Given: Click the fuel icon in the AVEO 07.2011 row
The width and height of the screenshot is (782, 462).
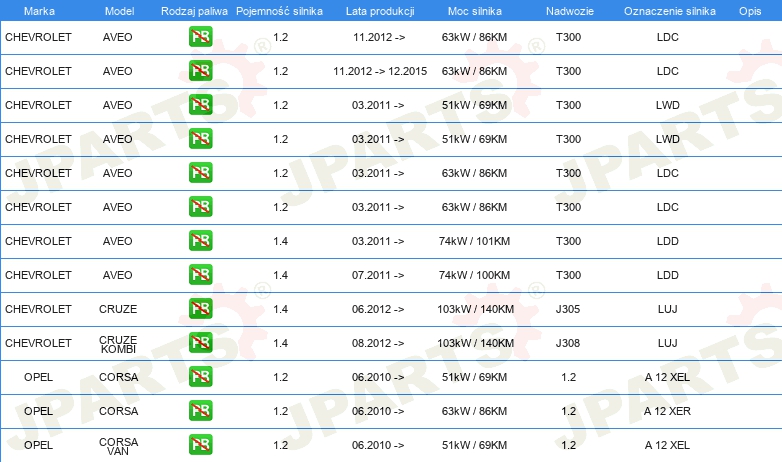Looking at the screenshot, I should point(200,274).
